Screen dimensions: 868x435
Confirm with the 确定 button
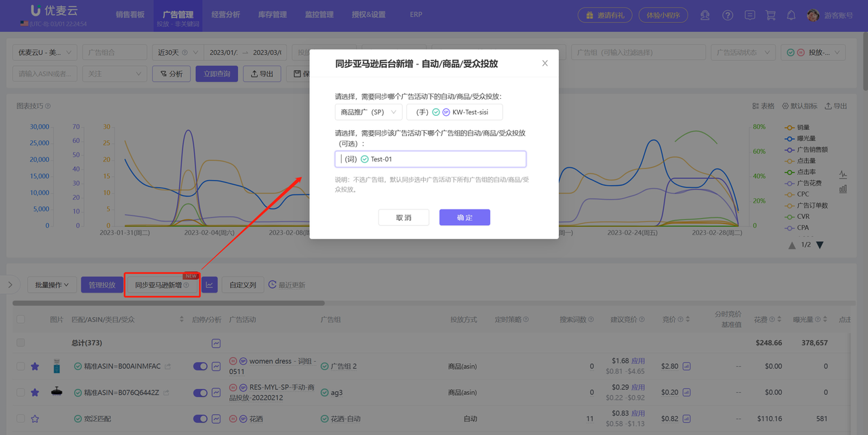[x=465, y=217]
